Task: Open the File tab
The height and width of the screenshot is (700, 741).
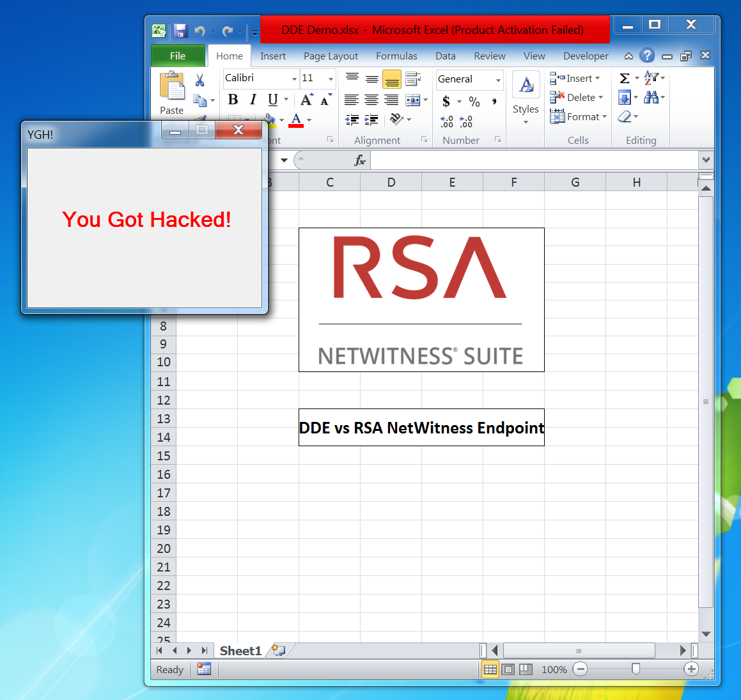Action: tap(178, 56)
